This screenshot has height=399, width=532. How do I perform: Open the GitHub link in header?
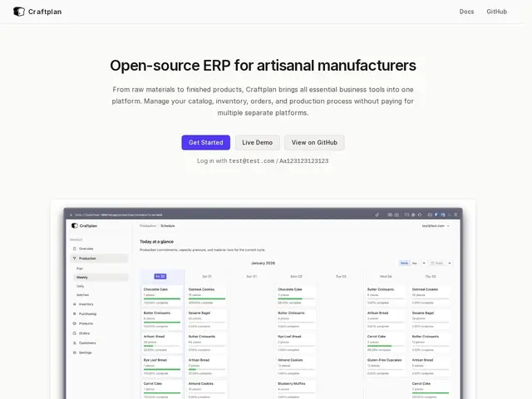pos(497,12)
